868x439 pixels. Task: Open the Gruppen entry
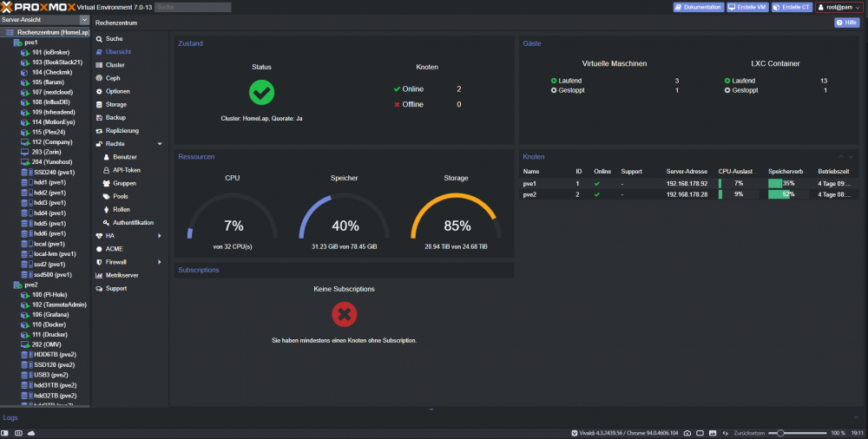click(x=124, y=183)
